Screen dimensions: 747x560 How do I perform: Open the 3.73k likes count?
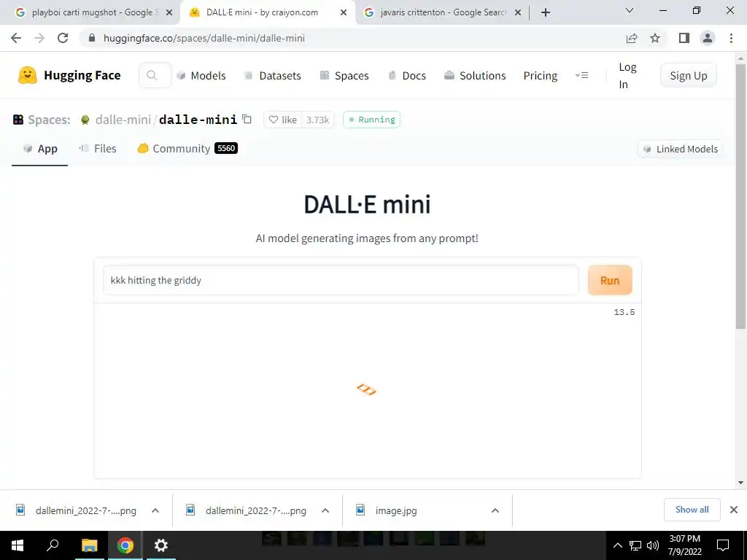click(x=318, y=120)
